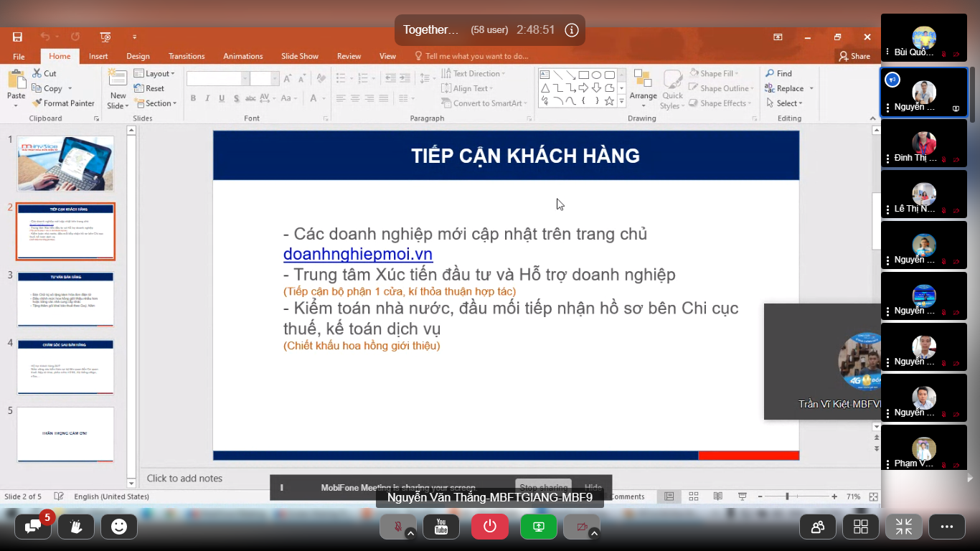
Task: Open the Layout dropdown
Action: [x=154, y=73]
